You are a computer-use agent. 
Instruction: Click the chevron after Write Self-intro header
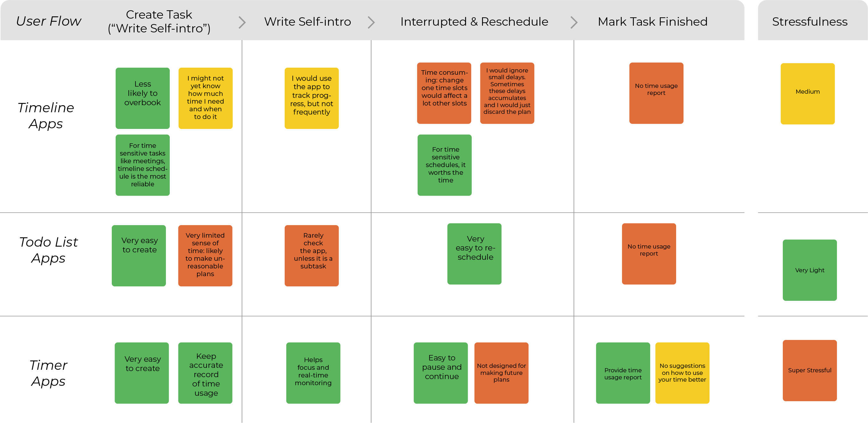371,22
